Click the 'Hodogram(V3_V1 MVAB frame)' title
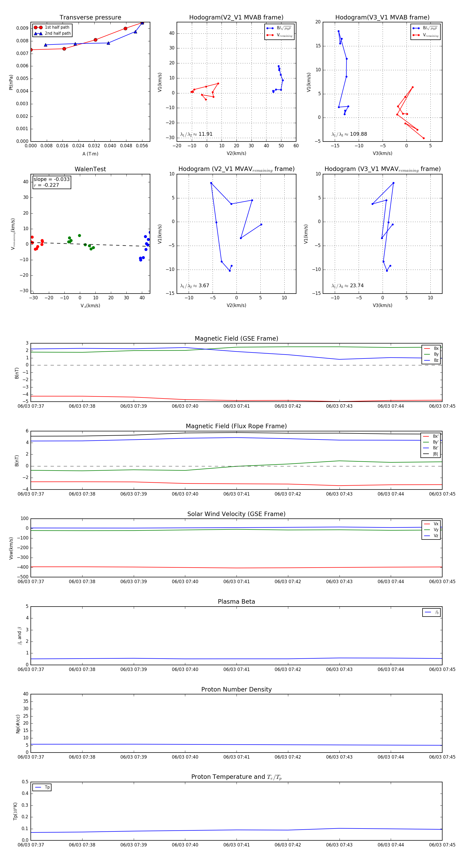 pos(382,18)
